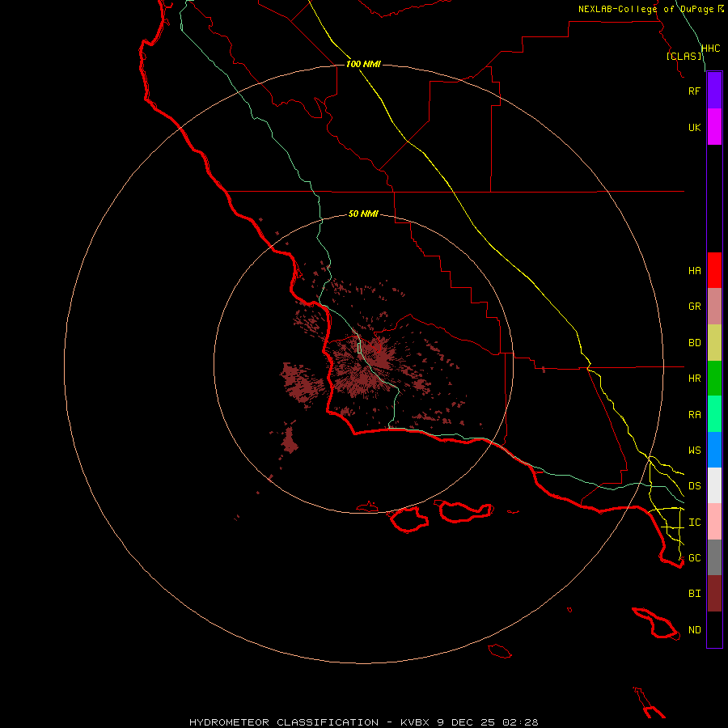Pick the RA light green swatch
This screenshot has height=728, width=728.
pyautogui.click(x=714, y=414)
